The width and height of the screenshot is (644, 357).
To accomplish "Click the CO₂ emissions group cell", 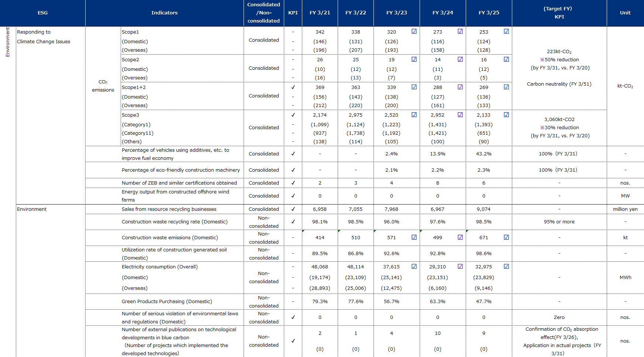I will coord(103,86).
